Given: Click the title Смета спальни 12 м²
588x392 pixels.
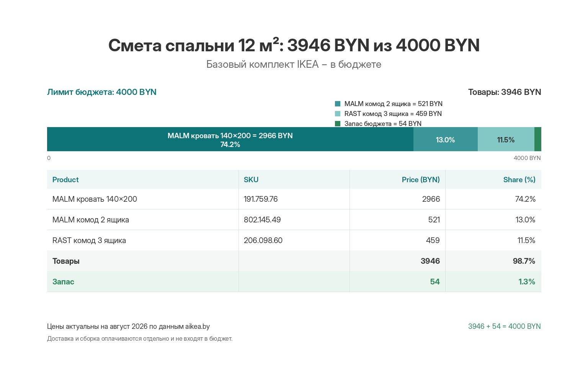Looking at the screenshot, I should 294,45.
